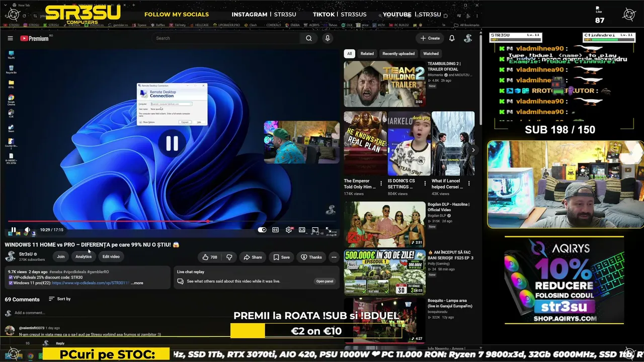644x362 pixels.
Task: Cast the video to a TV
Action: click(315, 230)
